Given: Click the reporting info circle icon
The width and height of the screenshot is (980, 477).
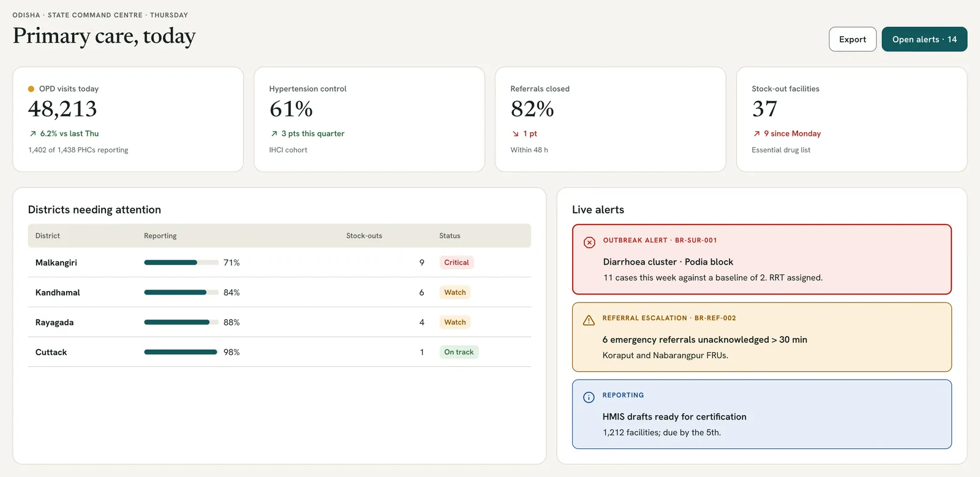Looking at the screenshot, I should (x=589, y=397).
